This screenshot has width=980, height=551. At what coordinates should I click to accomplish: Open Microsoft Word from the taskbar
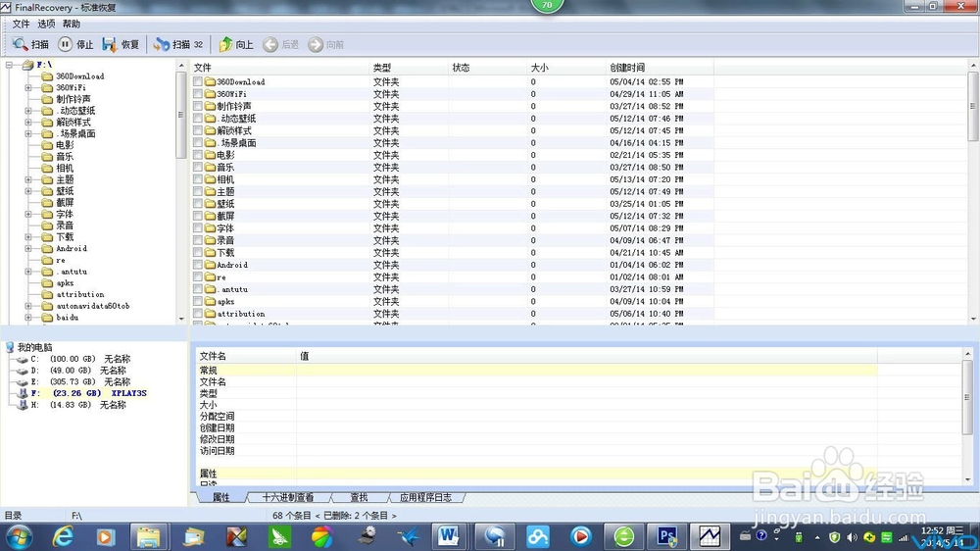click(448, 536)
